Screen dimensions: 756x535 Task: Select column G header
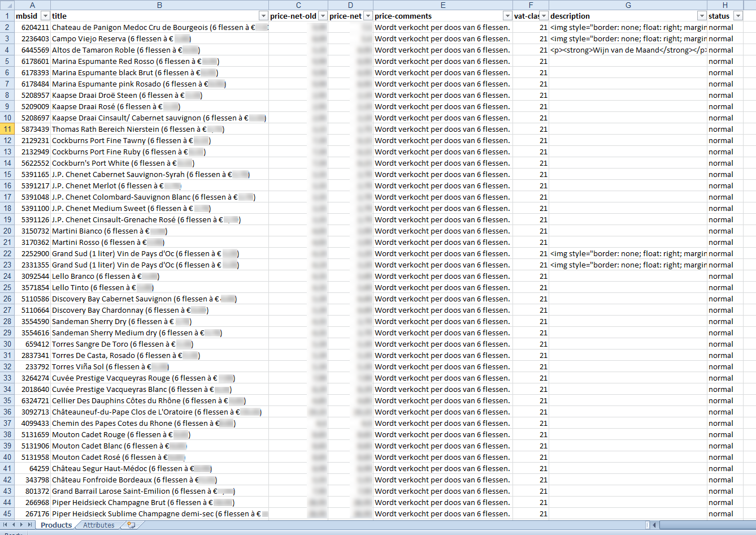click(628, 5)
